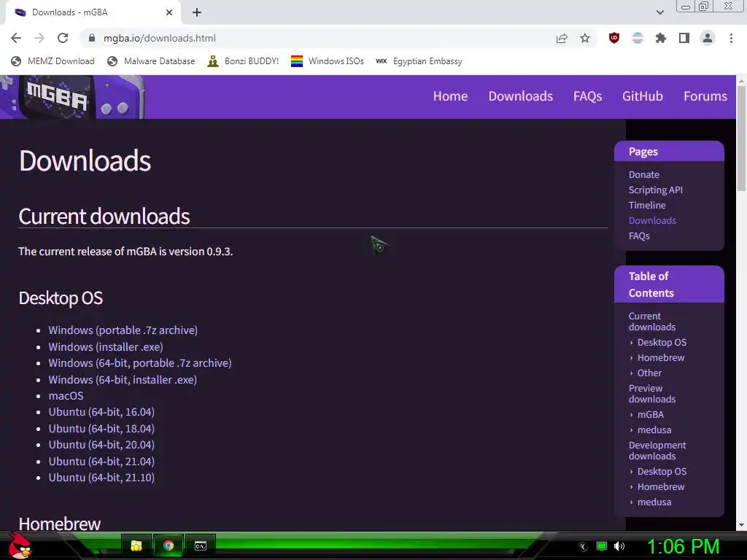The image size is (747, 560).
Task: Click the scrollbar down arrow
Action: (x=741, y=525)
